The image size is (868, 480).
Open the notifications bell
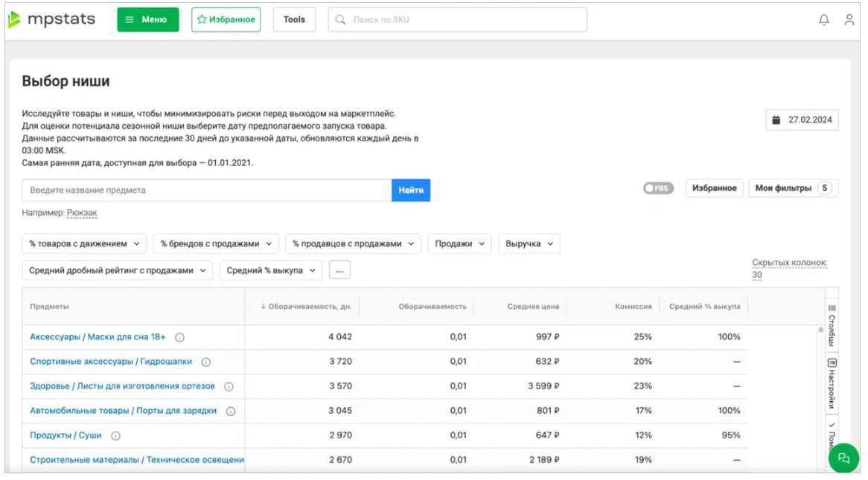(823, 20)
